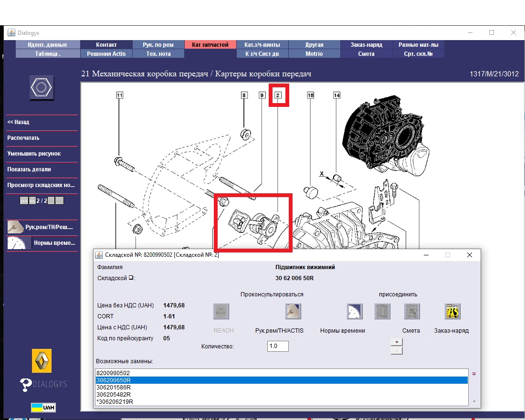Click the hex nut logo icon
Image resolution: width=525 pixels, height=420 pixels.
pos(41,87)
